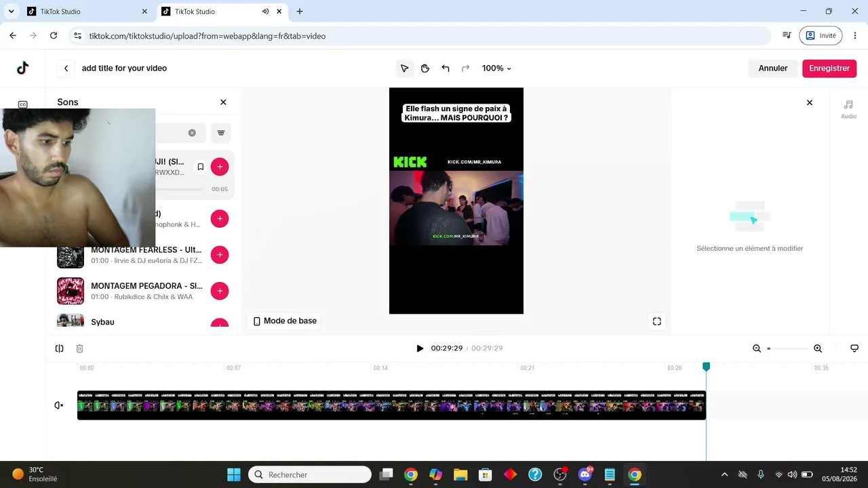Zoom in the timeline

[x=818, y=348]
